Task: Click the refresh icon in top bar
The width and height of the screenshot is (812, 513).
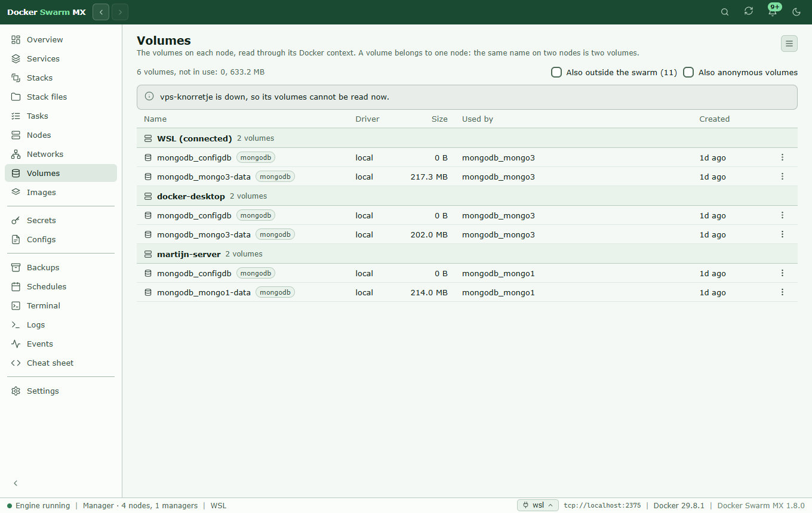Action: [749, 11]
